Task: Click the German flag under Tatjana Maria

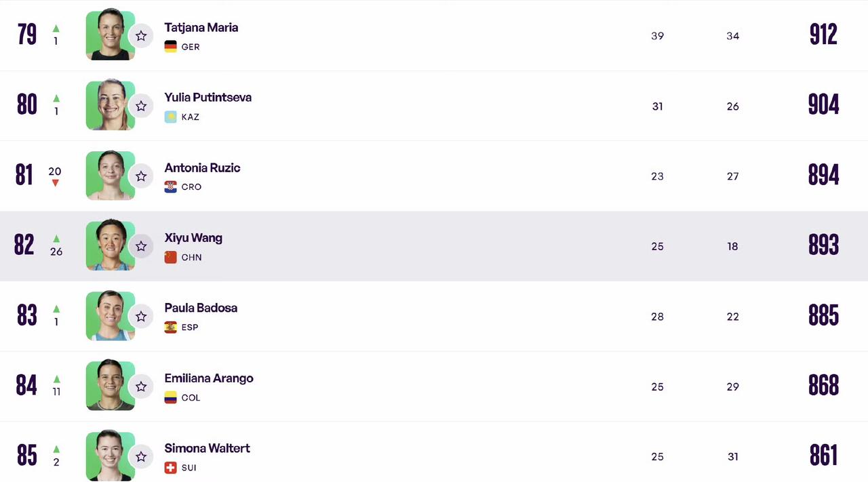Action: [171, 47]
